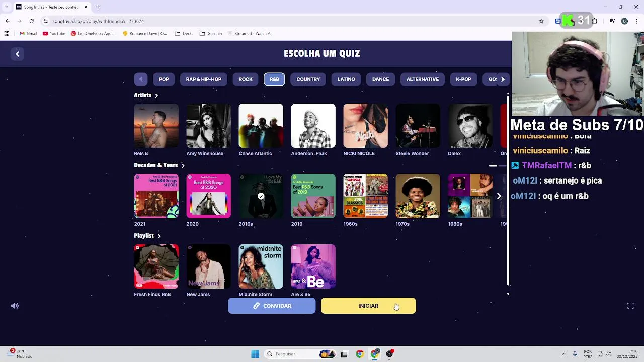This screenshot has height=362, width=644.
Task: Choose the K-POP category
Action: point(463,79)
